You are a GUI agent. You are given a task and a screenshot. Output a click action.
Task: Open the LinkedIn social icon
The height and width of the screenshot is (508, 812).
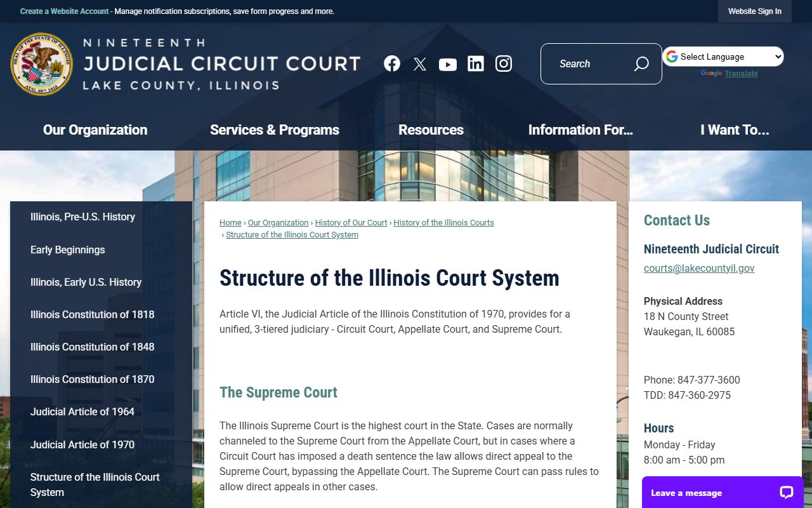pos(476,63)
